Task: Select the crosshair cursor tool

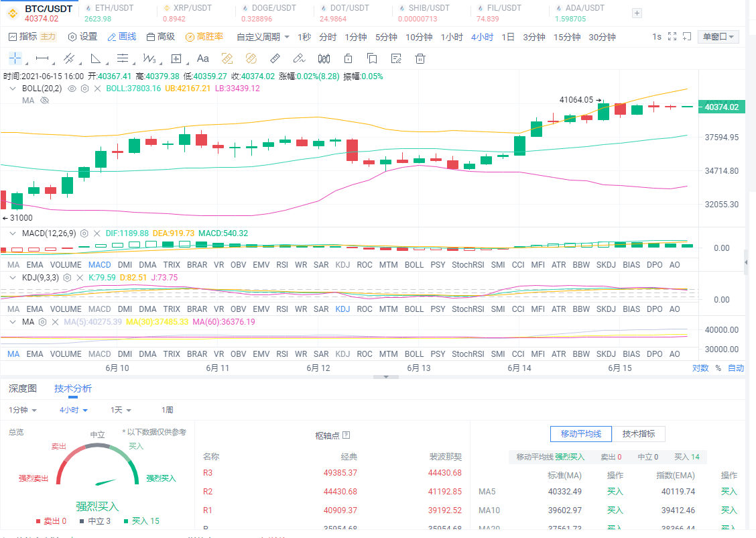Action: click(x=15, y=58)
